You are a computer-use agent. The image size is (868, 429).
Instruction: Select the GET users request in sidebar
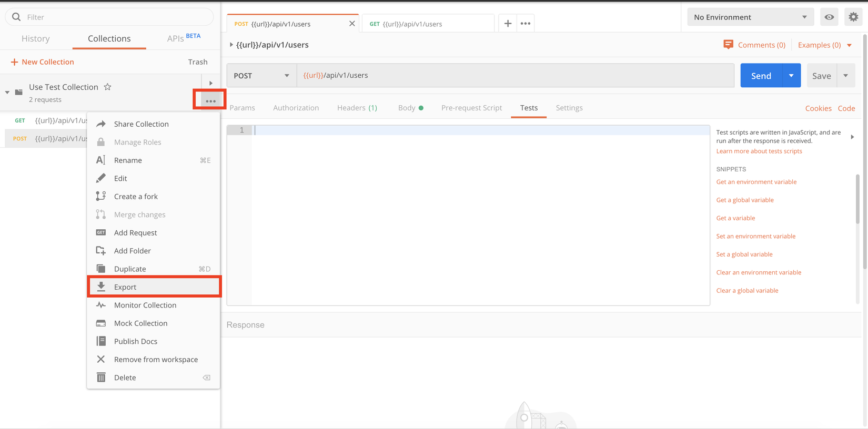46,120
